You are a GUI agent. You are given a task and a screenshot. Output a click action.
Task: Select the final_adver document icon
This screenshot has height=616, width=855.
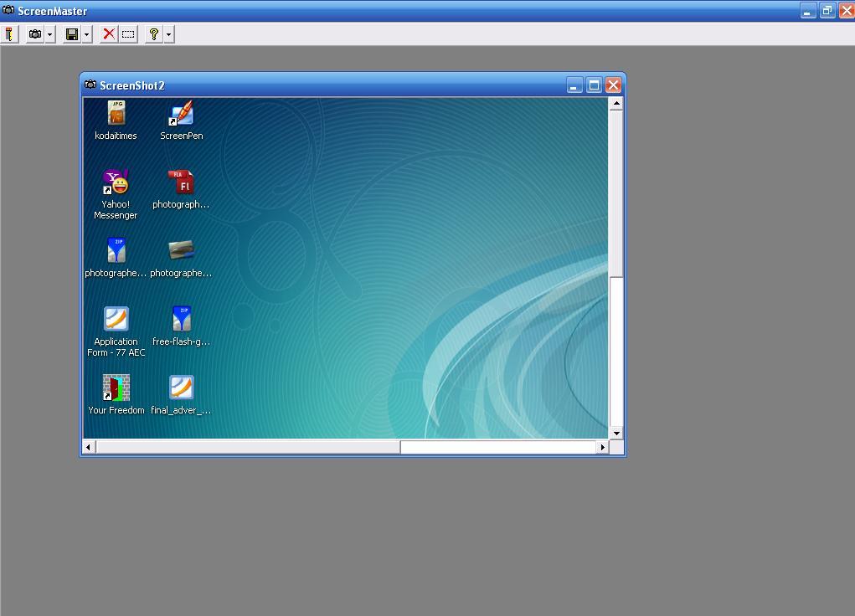181,388
